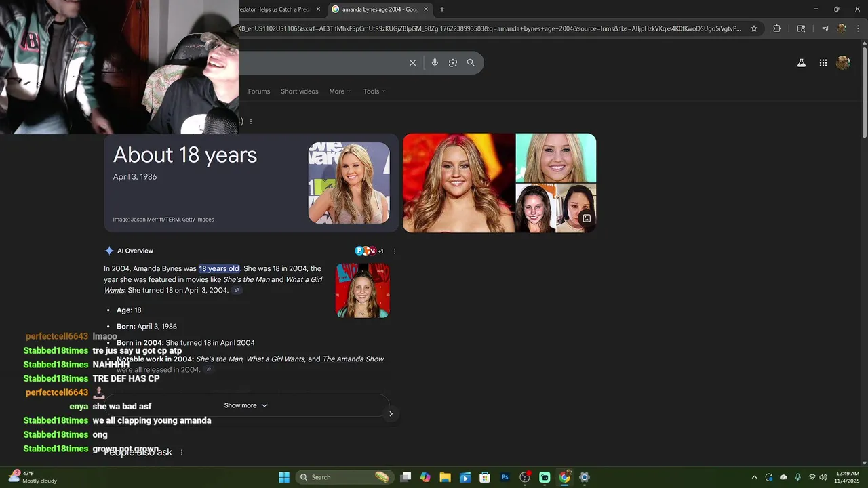Expand AI Overview with 'Show more'
This screenshot has width=868, height=488.
pyautogui.click(x=245, y=405)
